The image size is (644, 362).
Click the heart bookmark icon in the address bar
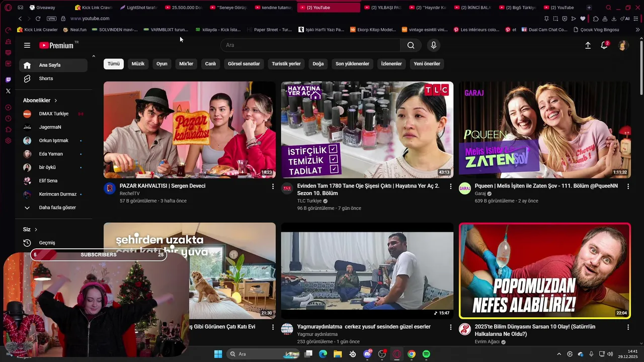tap(583, 19)
